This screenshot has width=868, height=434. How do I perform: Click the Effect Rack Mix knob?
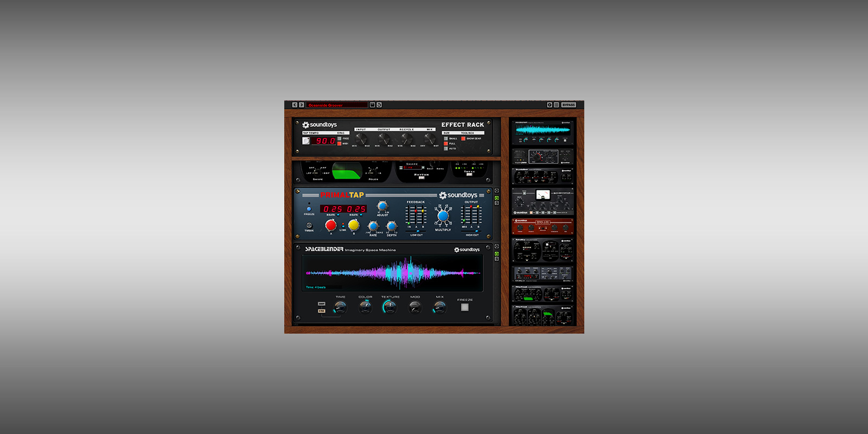click(x=430, y=139)
